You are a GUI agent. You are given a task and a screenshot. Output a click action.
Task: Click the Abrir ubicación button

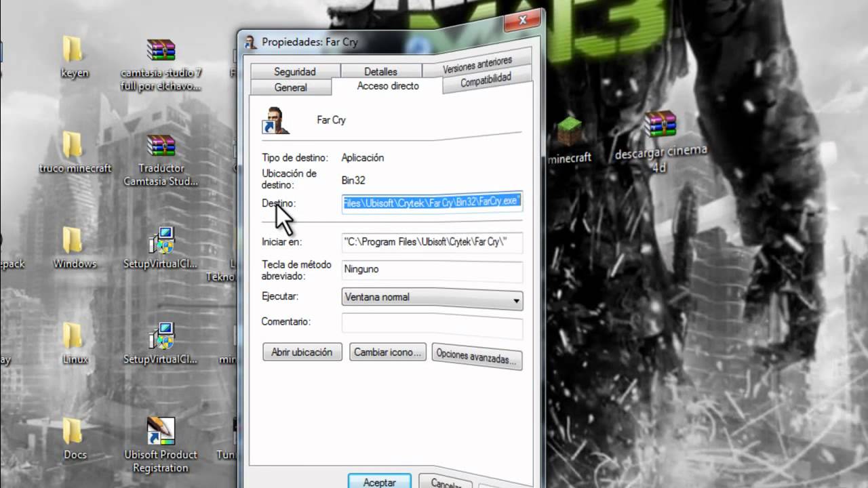coord(302,352)
